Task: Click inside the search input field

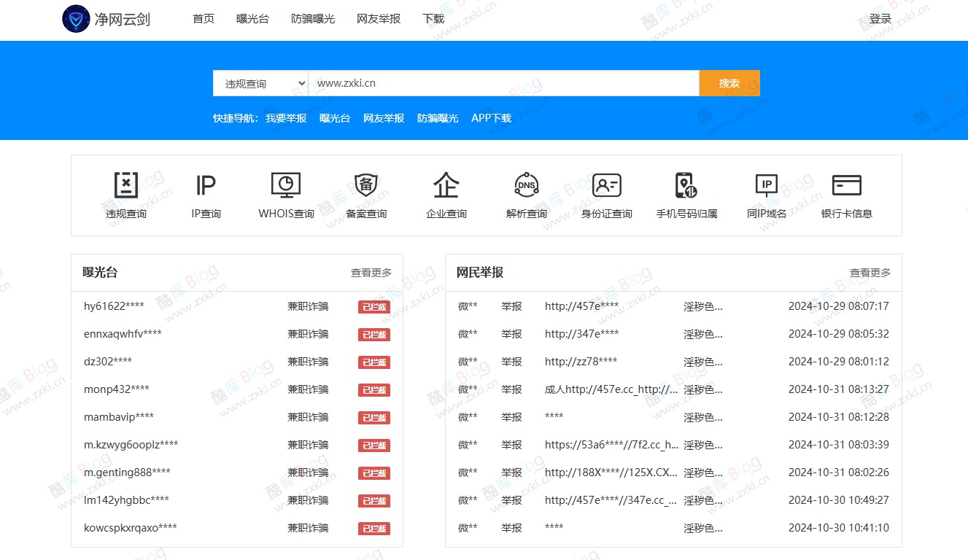Action: (503, 82)
